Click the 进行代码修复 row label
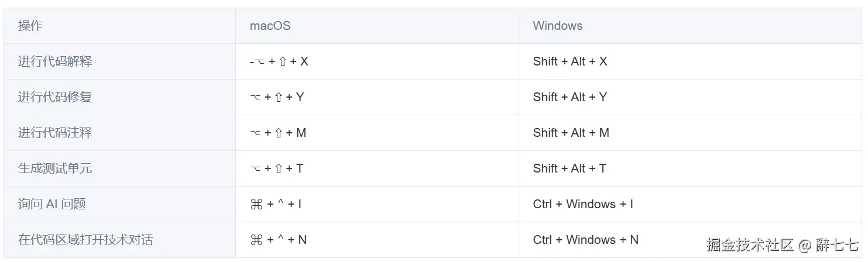 click(x=55, y=97)
